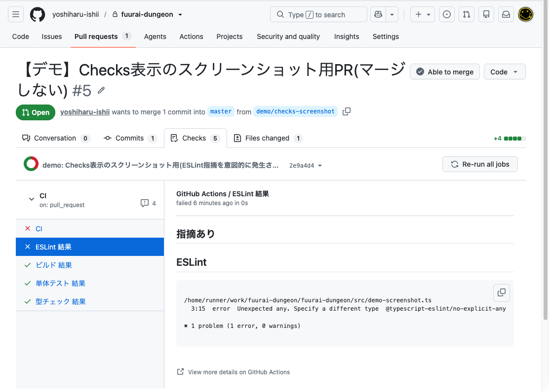This screenshot has width=549, height=392.
Task: Select the 単体テスト 結果 check
Action: point(90,283)
